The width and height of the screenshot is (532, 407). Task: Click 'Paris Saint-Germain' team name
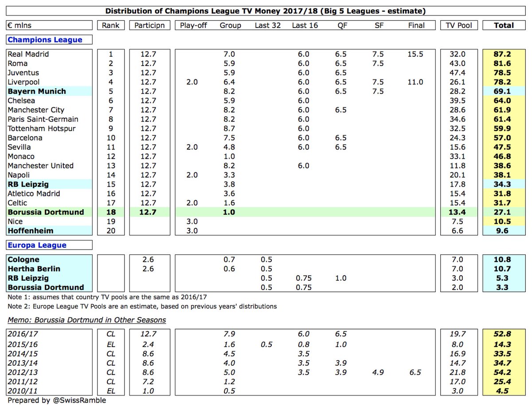[43, 119]
